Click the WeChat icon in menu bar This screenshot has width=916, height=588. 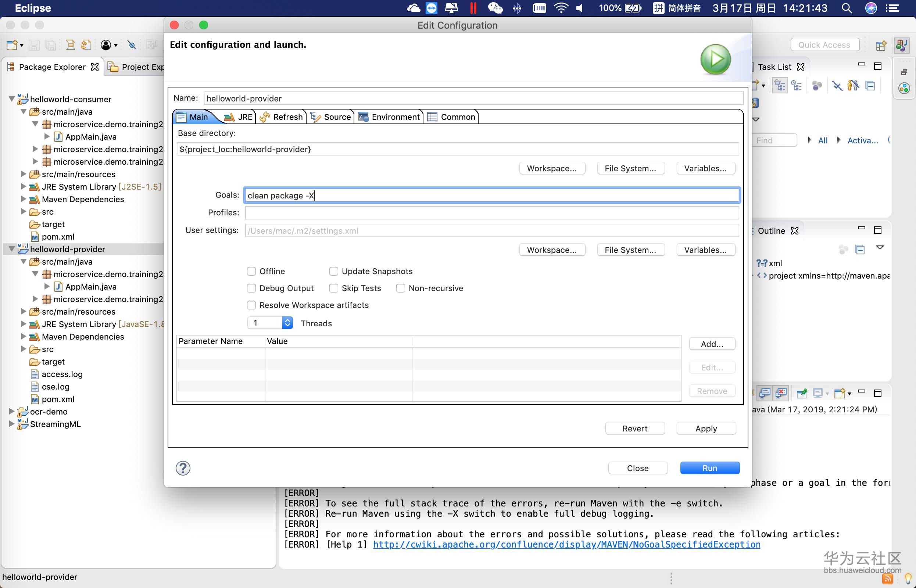click(x=495, y=8)
